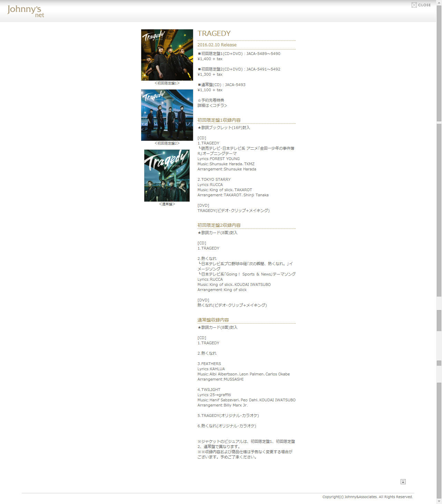Click the Arrangement:MUSSASHI credit
The height and width of the screenshot is (504, 442).
coord(220,379)
